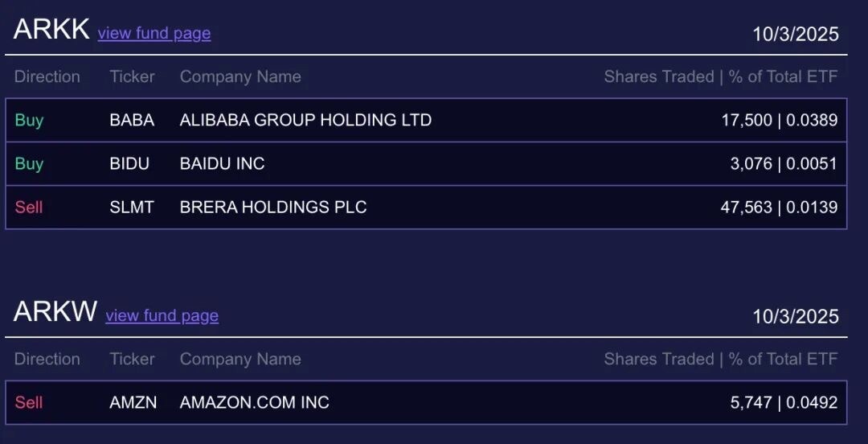868x444 pixels.
Task: Click the 17,500 shares traded value
Action: click(x=745, y=120)
